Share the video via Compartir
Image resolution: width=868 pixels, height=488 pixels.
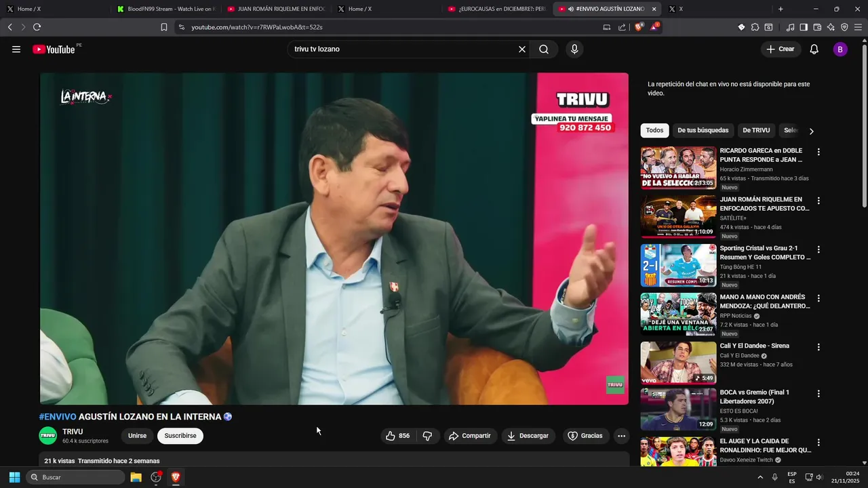coord(470,436)
